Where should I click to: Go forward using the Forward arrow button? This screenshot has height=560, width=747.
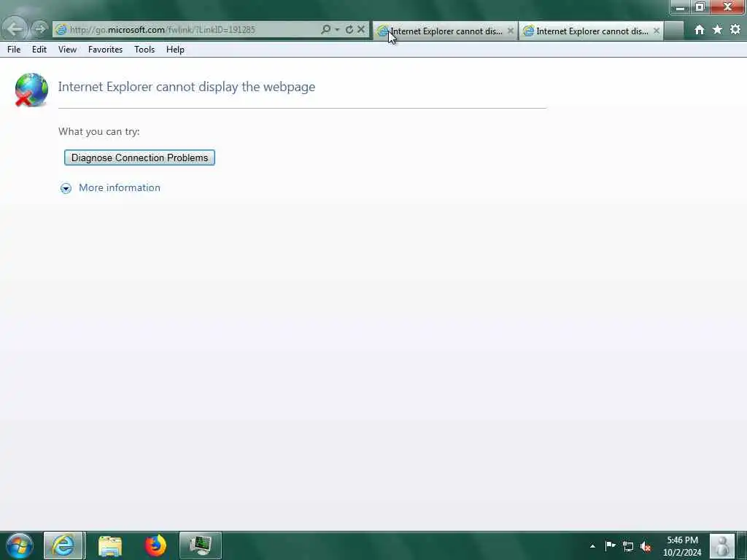[40, 29]
